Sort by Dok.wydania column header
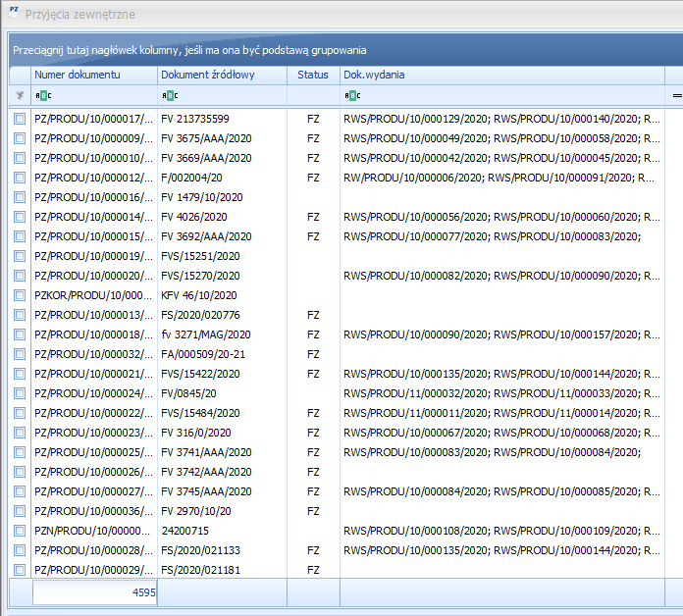Image resolution: width=683 pixels, height=616 pixels. point(502,75)
